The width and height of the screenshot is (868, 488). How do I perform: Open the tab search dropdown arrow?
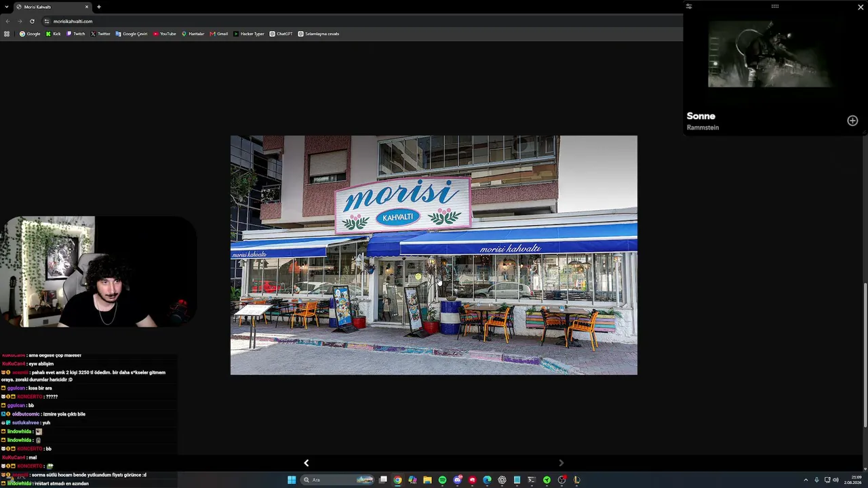(7, 7)
